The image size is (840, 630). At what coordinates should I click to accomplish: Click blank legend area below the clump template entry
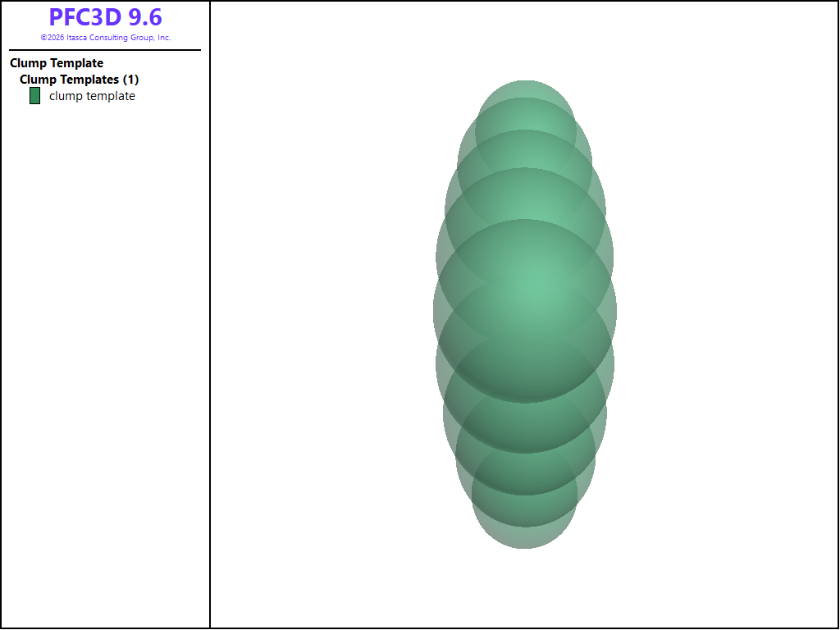pos(105,328)
